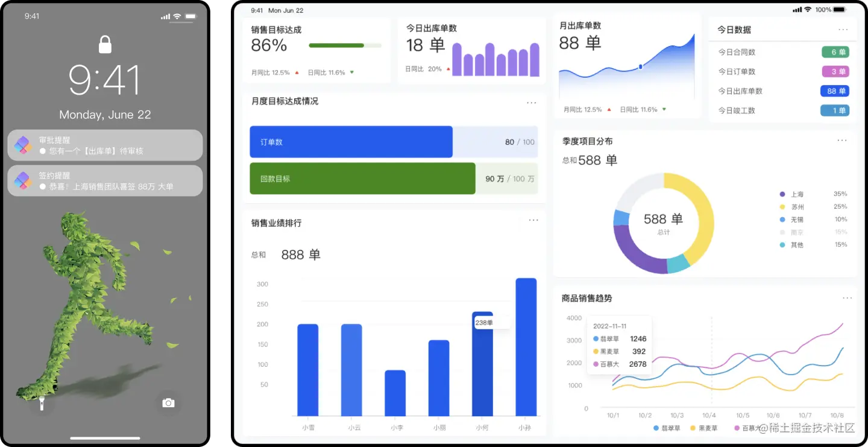Image resolution: width=868 pixels, height=447 pixels.
Task: Click the Monday, June 22 date on the phone
Action: point(105,115)
